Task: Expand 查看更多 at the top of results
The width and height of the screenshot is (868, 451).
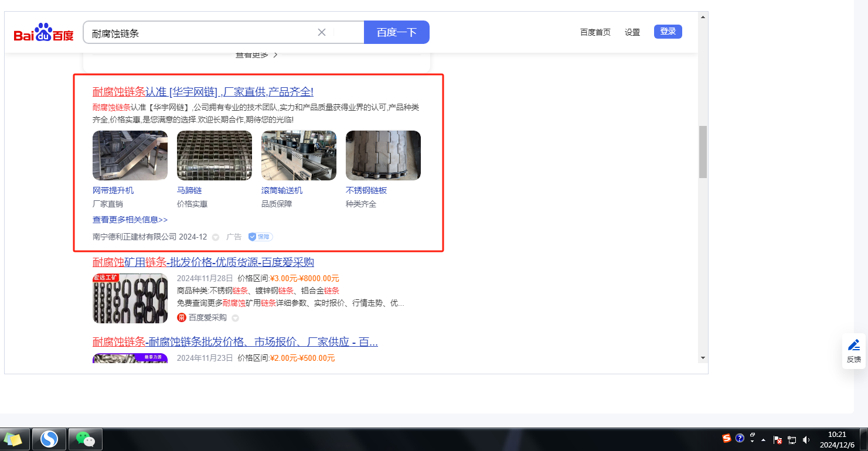Action: 257,55
